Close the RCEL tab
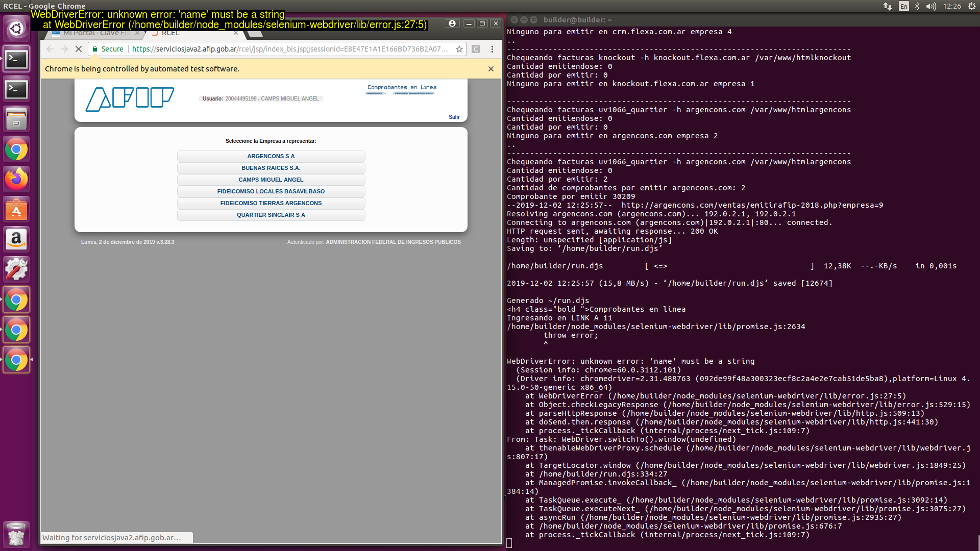980x551 pixels. [236, 33]
